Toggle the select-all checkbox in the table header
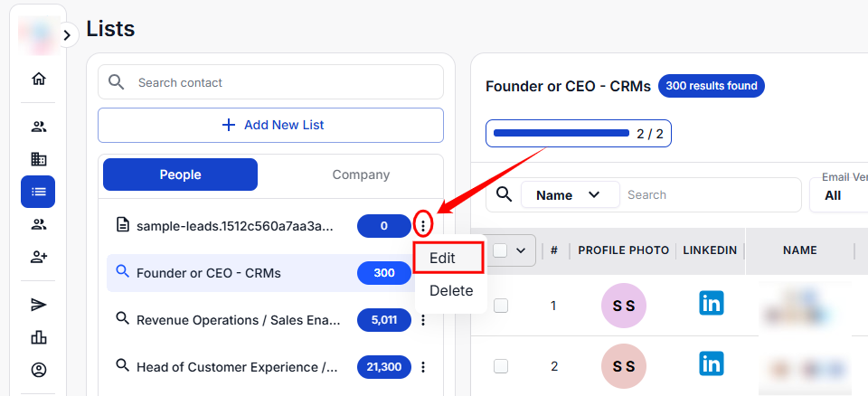This screenshot has width=868, height=396. point(501,250)
